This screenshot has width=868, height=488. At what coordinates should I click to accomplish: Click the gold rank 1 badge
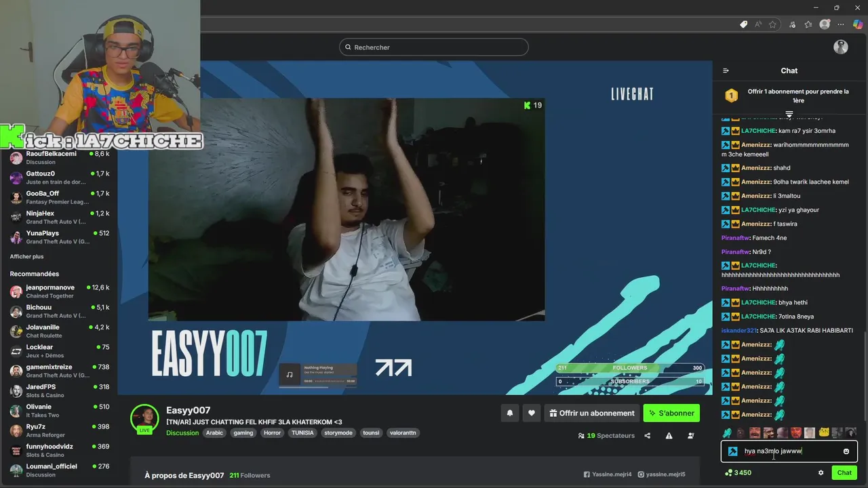pyautogui.click(x=731, y=96)
